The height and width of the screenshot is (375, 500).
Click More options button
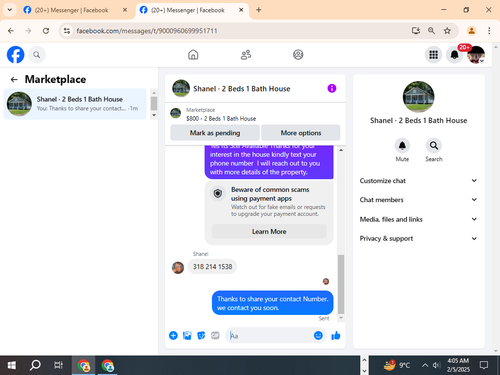tap(301, 133)
